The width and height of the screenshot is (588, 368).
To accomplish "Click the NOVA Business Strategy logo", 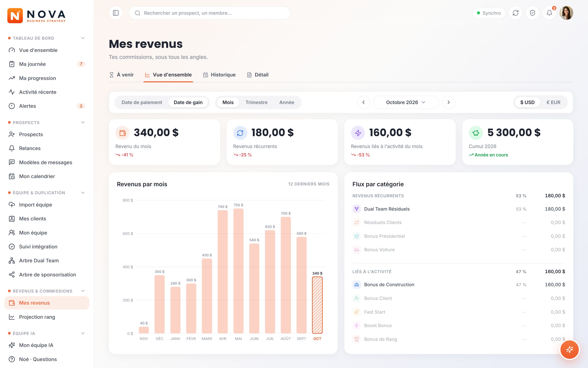I will 37,16.
